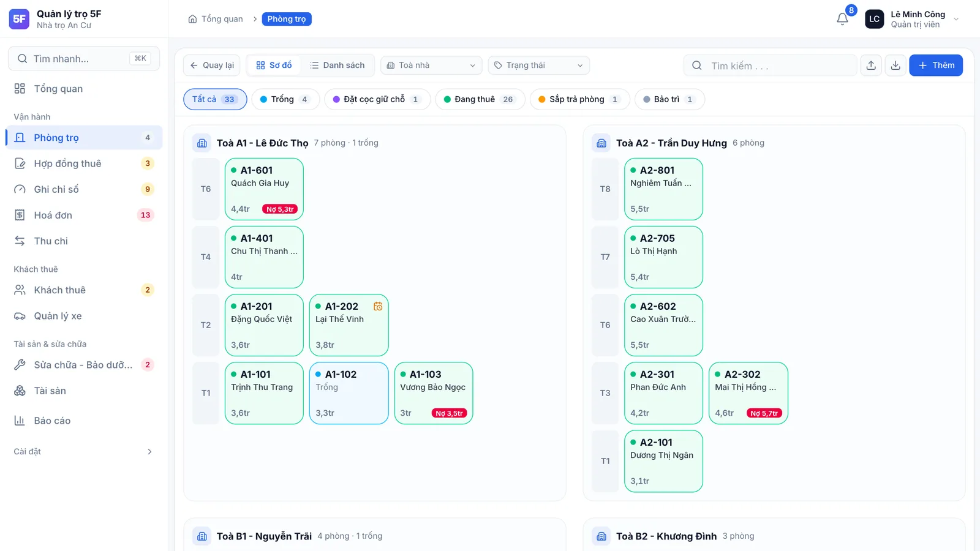
Task: Click the building icon of Toà A1
Action: coord(202,143)
